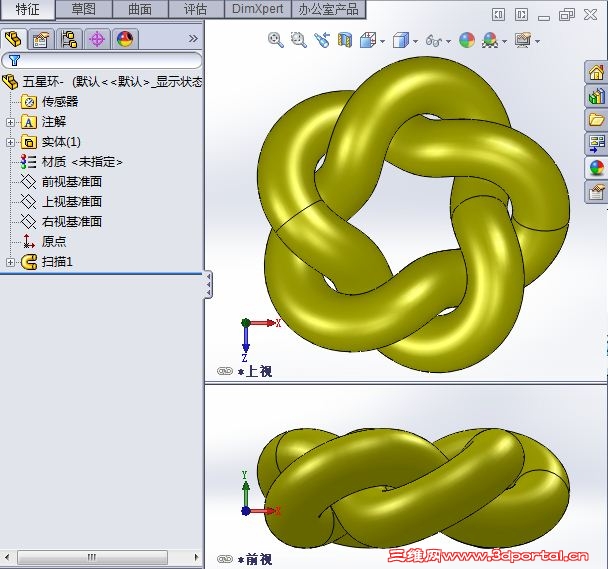Expand more manager tabs with double chevron

pyautogui.click(x=193, y=38)
